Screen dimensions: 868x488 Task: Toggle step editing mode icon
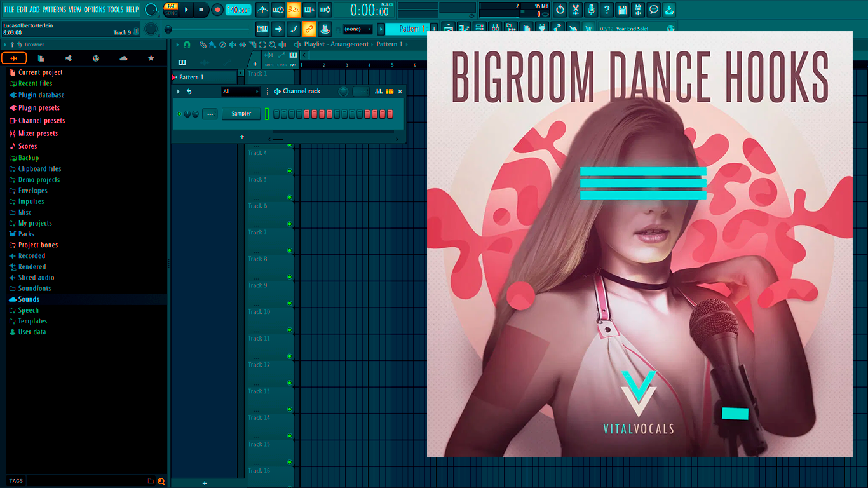(294, 29)
